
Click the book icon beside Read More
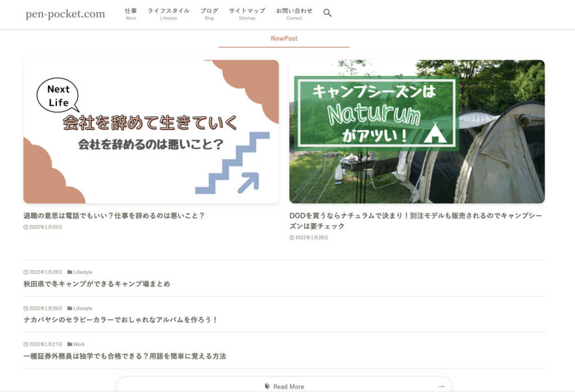[x=267, y=386]
